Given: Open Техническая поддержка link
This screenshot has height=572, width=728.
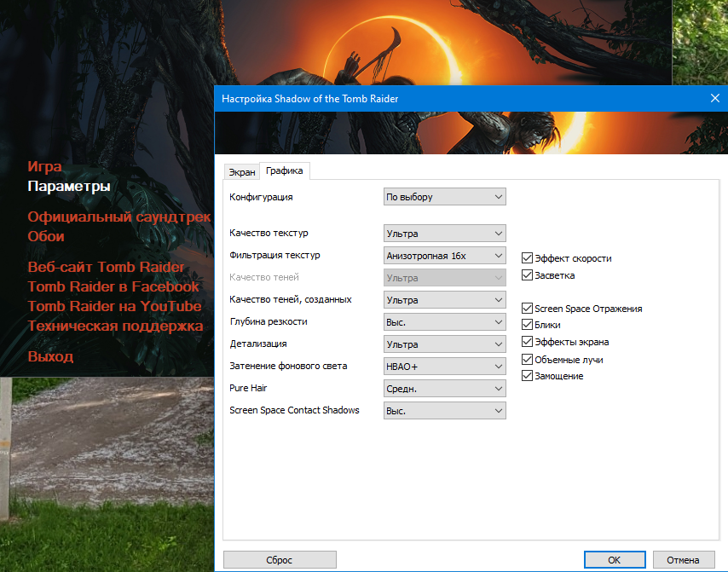Looking at the screenshot, I should coord(115,326).
